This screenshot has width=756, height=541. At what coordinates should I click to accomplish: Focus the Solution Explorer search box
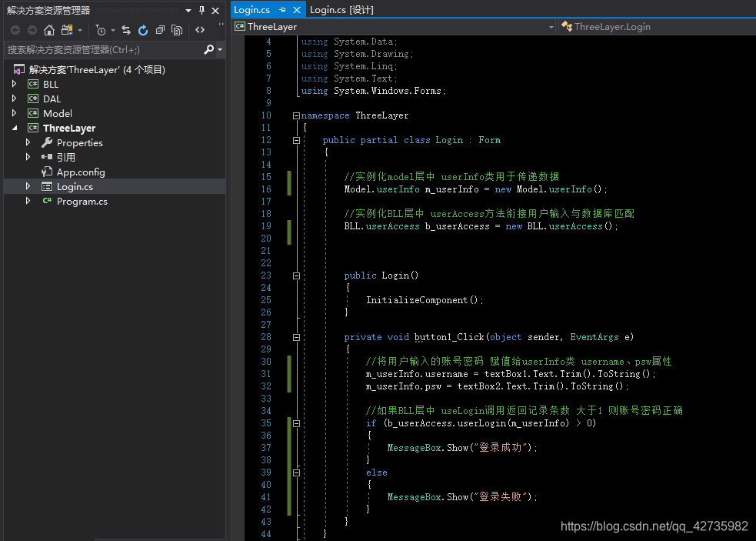pos(104,50)
